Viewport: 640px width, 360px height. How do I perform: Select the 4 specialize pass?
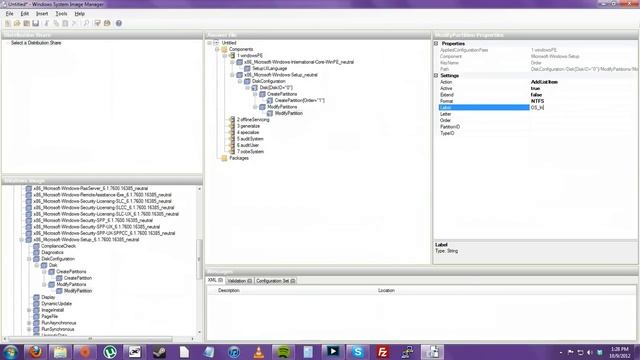pyautogui.click(x=248, y=133)
